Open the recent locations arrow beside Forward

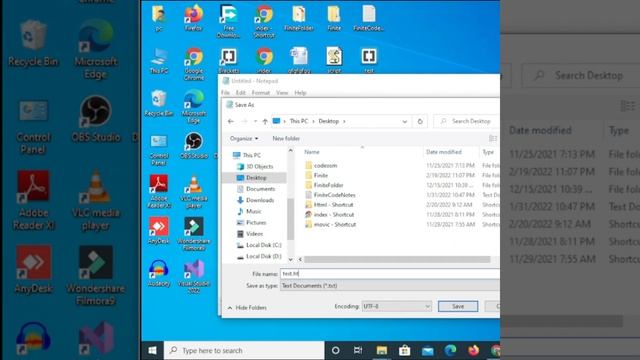255,121
